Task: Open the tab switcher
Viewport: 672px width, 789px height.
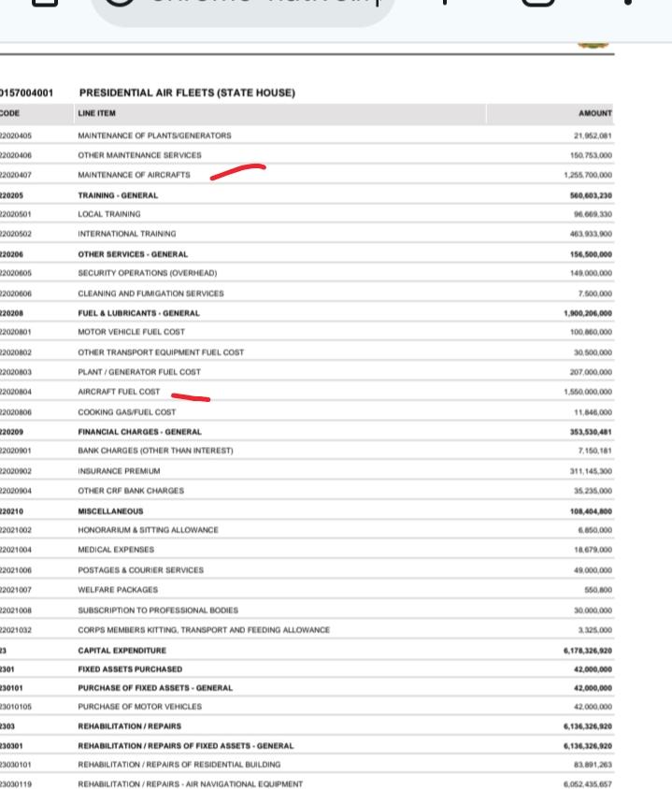Action: 539,7
